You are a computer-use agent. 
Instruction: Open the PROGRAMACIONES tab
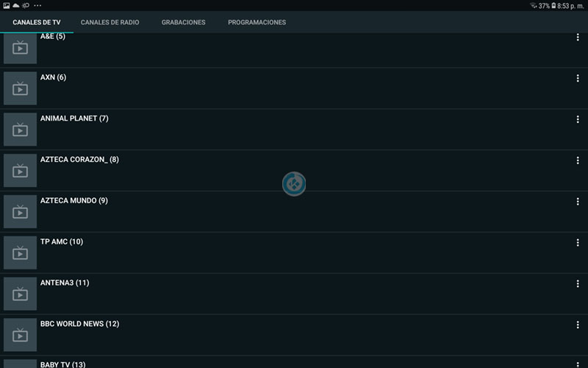tap(257, 23)
